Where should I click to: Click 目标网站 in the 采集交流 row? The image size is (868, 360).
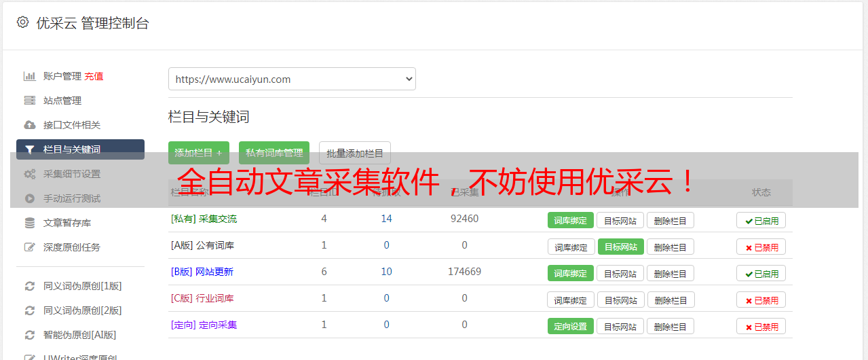620,220
